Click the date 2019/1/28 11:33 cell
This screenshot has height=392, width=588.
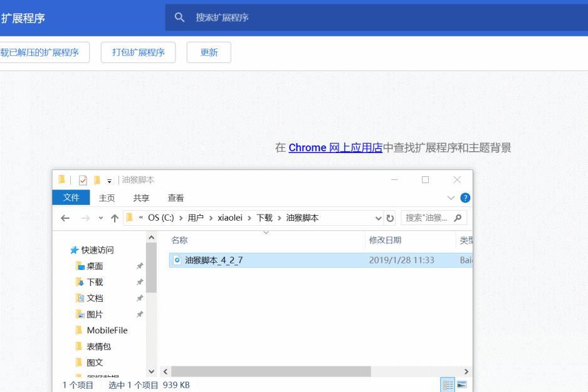point(402,260)
